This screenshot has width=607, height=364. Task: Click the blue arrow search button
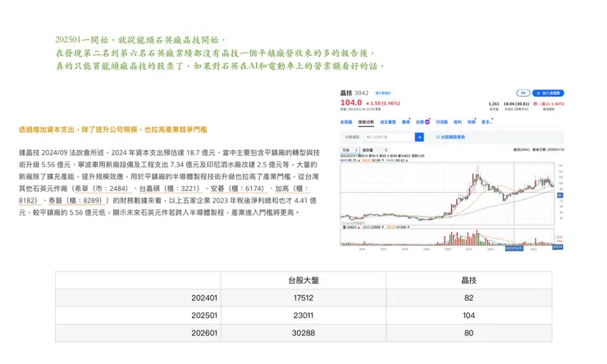[419, 137]
